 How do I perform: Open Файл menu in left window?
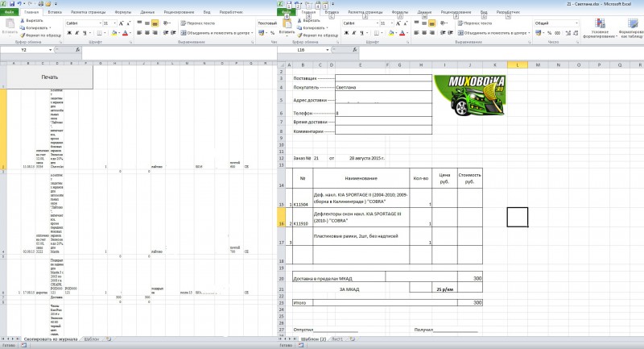[9, 12]
